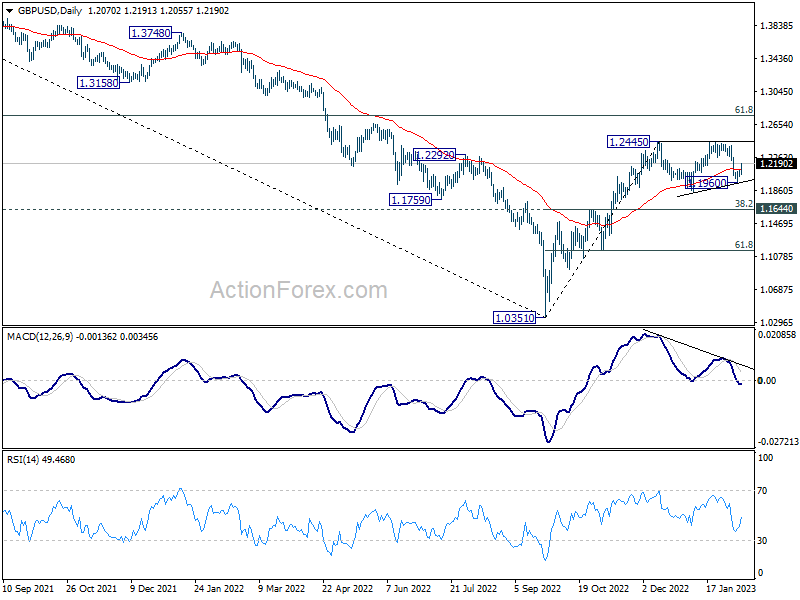Image resolution: width=800 pixels, height=600 pixels.
Task: Click the RSI 70 level value
Action: [x=765, y=491]
